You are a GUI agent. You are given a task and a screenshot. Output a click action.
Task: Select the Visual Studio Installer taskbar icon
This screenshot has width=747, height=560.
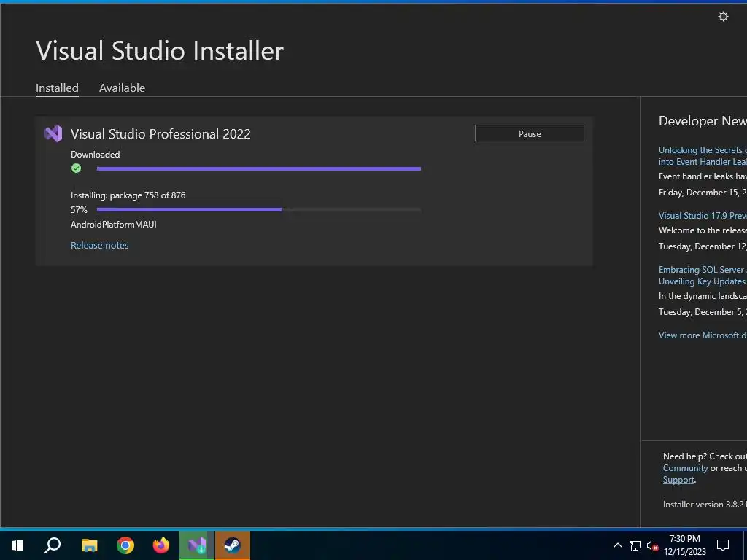(x=197, y=545)
